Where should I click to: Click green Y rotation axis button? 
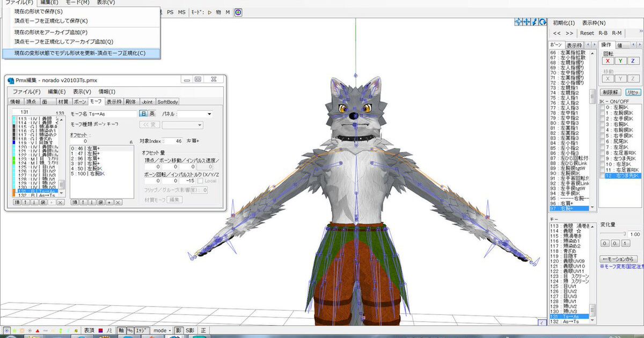pyautogui.click(x=620, y=61)
